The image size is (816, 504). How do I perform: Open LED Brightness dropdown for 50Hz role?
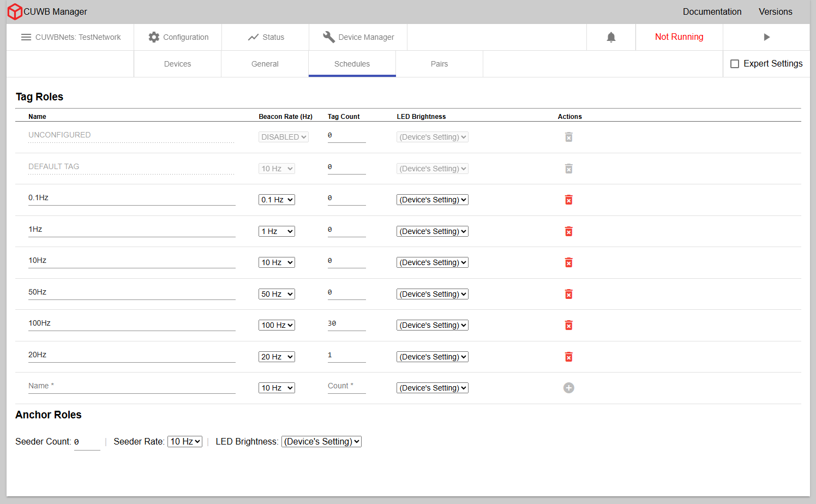(433, 294)
